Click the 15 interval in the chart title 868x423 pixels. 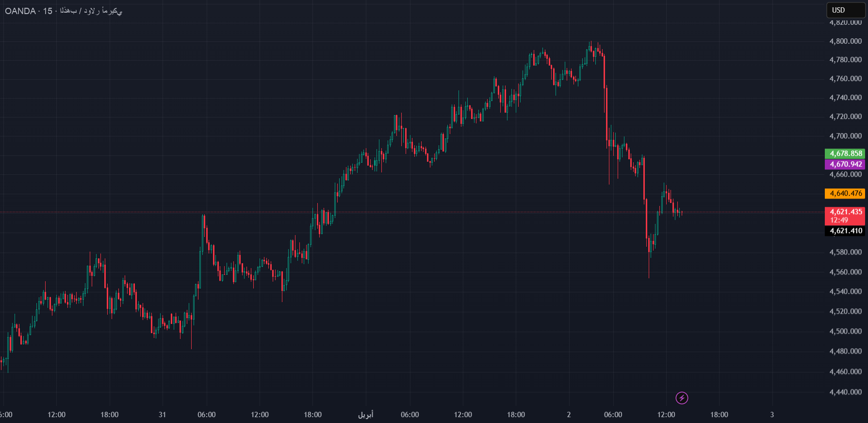point(48,11)
